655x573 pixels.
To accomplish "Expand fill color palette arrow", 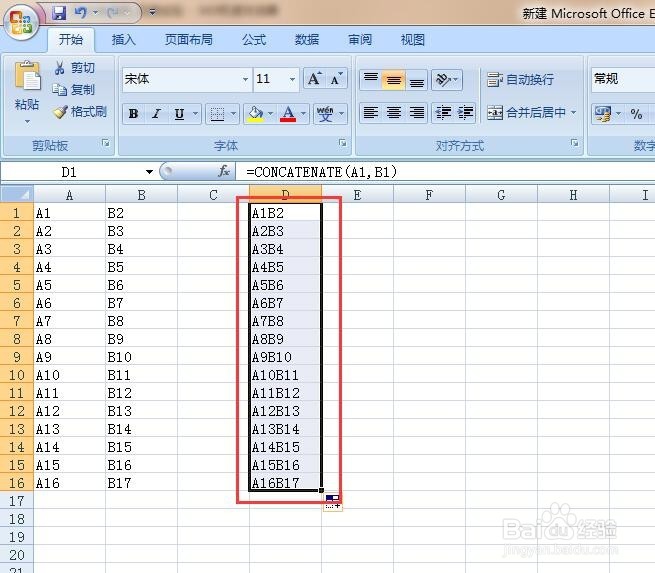I will point(270,114).
